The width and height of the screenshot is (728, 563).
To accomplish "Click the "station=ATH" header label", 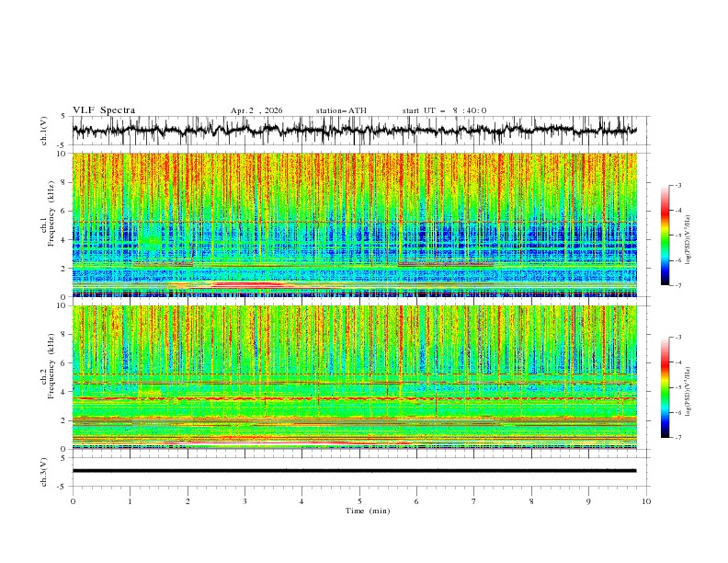I will pos(341,110).
